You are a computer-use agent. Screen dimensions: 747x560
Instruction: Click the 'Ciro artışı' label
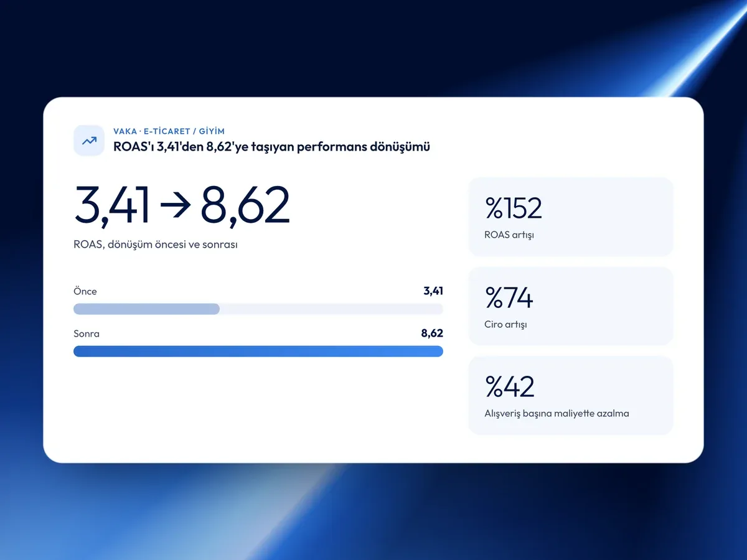(505, 324)
